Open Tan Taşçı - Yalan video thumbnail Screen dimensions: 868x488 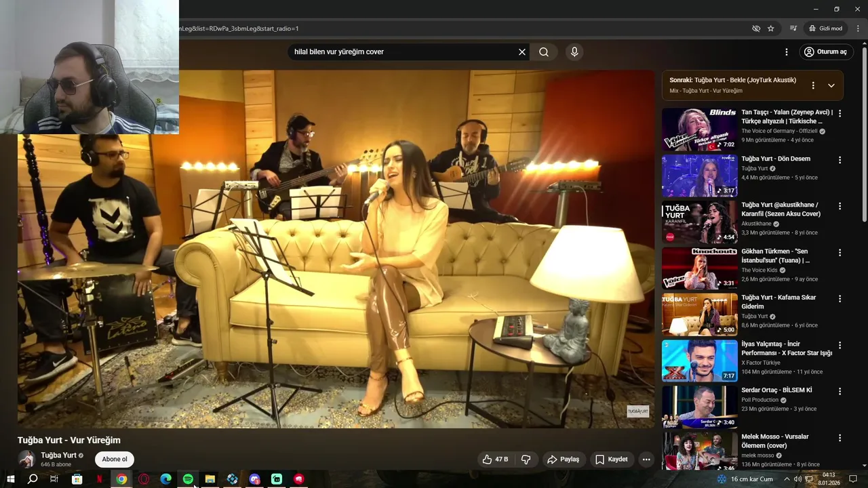[x=699, y=129]
